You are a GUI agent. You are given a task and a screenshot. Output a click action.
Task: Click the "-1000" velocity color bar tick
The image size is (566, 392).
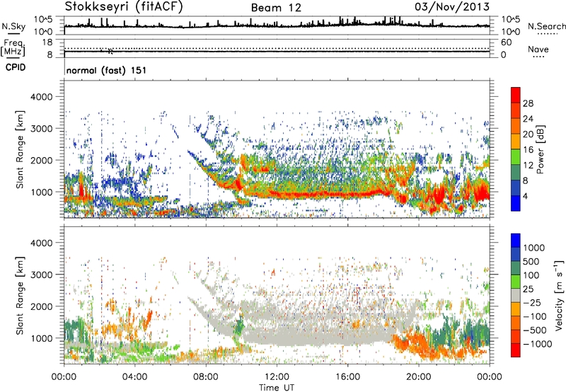537,344
